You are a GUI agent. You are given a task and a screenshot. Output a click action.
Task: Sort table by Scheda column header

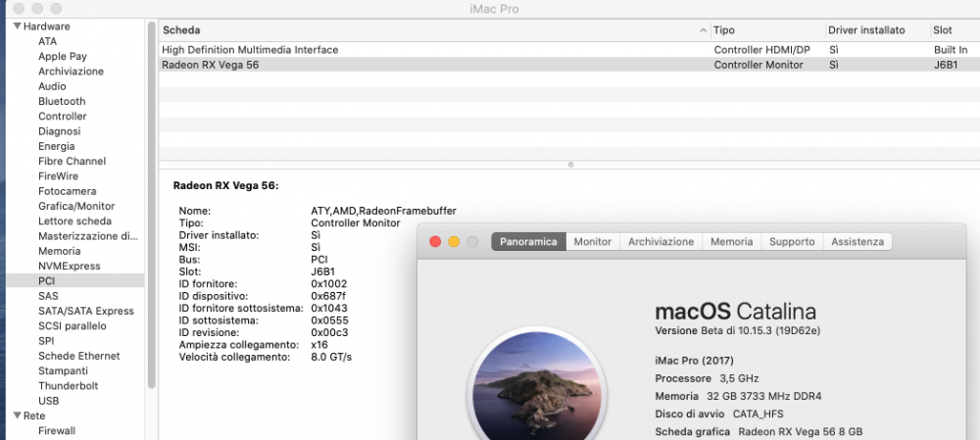pyautogui.click(x=435, y=30)
